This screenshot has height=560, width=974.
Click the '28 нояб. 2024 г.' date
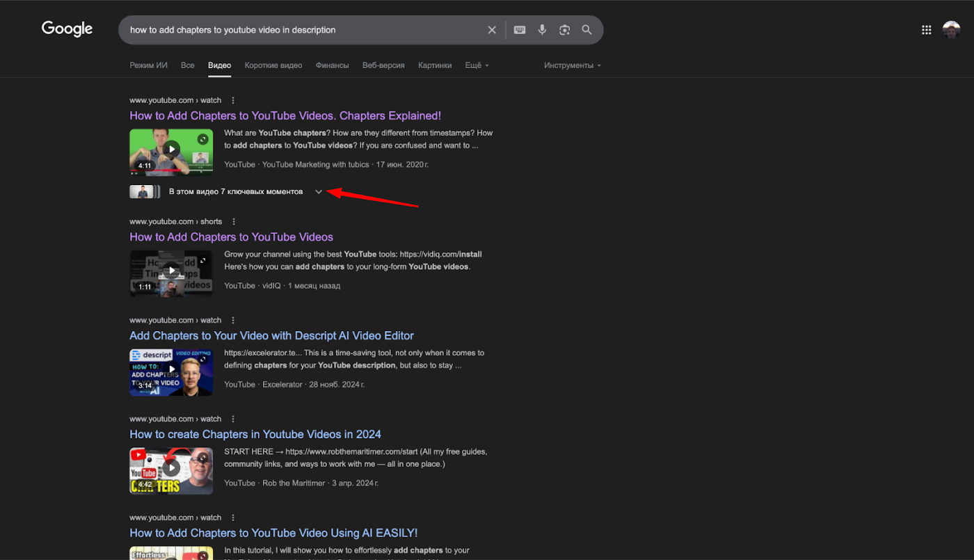tap(337, 384)
